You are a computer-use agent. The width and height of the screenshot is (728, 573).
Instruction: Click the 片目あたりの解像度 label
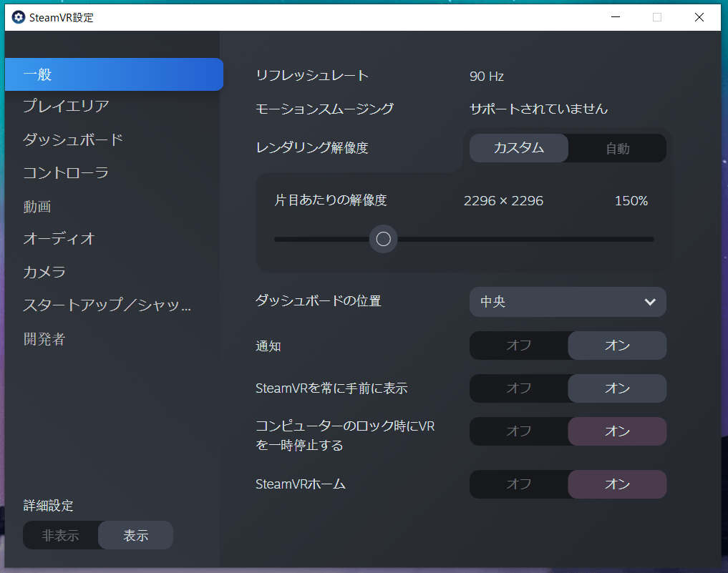331,200
